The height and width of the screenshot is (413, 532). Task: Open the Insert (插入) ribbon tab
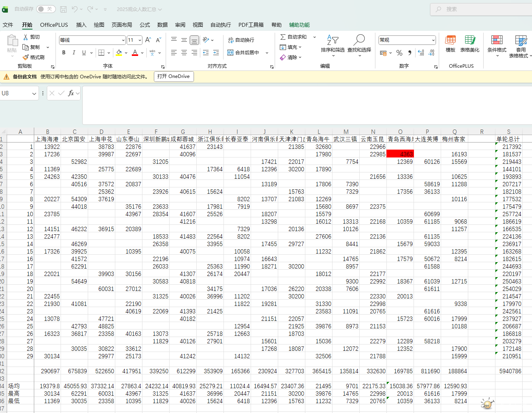click(x=81, y=25)
